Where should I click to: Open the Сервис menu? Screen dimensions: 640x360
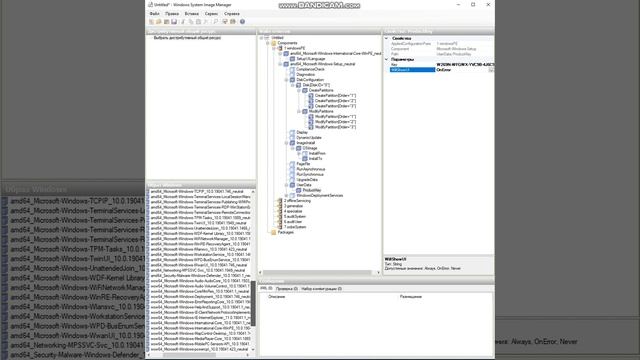pyautogui.click(x=211, y=13)
